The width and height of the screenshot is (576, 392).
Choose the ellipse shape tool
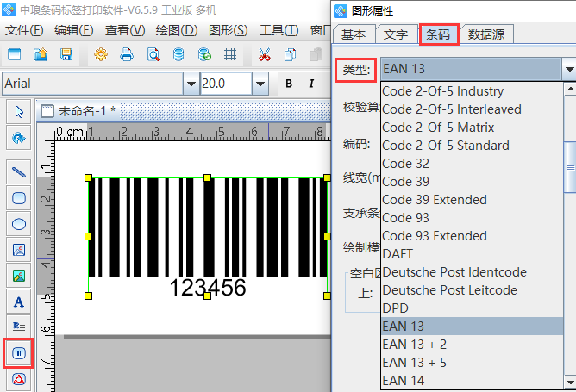[19, 224]
